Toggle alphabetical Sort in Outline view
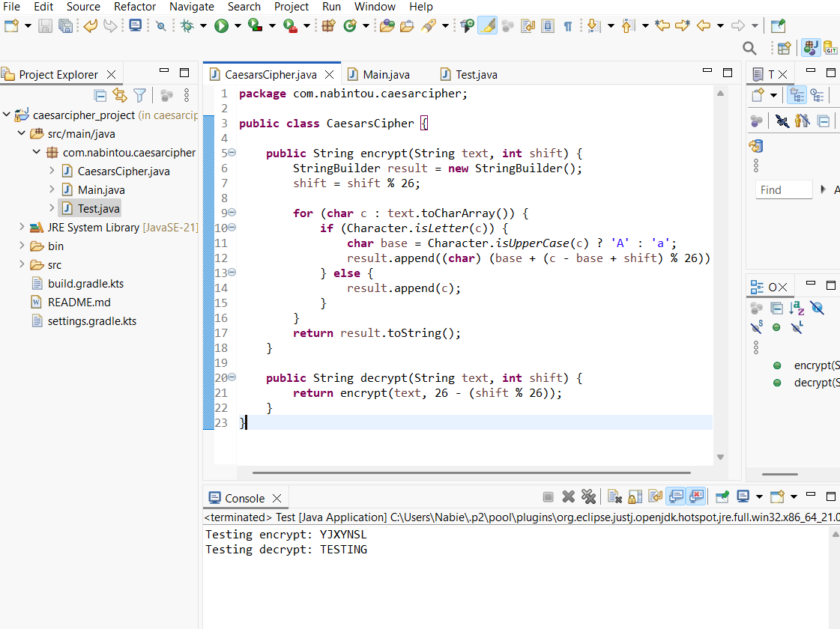The height and width of the screenshot is (629, 840). (x=797, y=309)
